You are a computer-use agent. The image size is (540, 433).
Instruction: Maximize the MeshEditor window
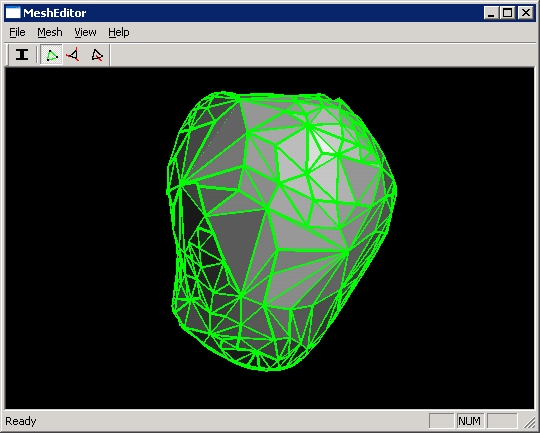point(507,13)
